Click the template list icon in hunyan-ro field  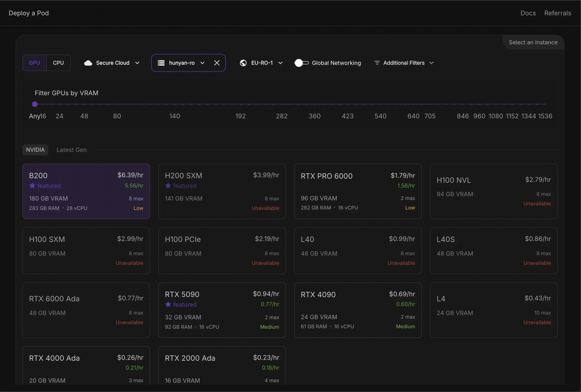coord(161,63)
